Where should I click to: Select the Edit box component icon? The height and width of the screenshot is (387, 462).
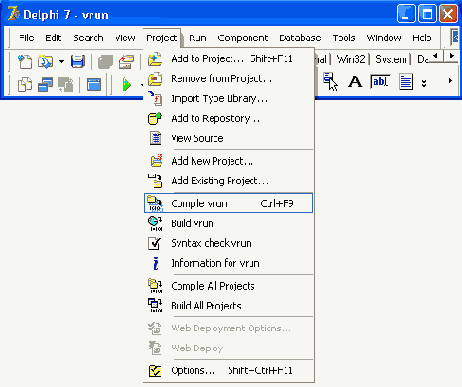(380, 82)
